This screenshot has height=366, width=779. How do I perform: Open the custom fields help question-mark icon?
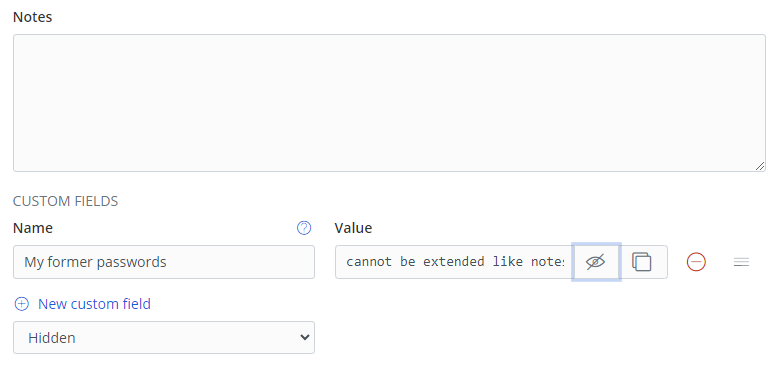click(x=304, y=228)
